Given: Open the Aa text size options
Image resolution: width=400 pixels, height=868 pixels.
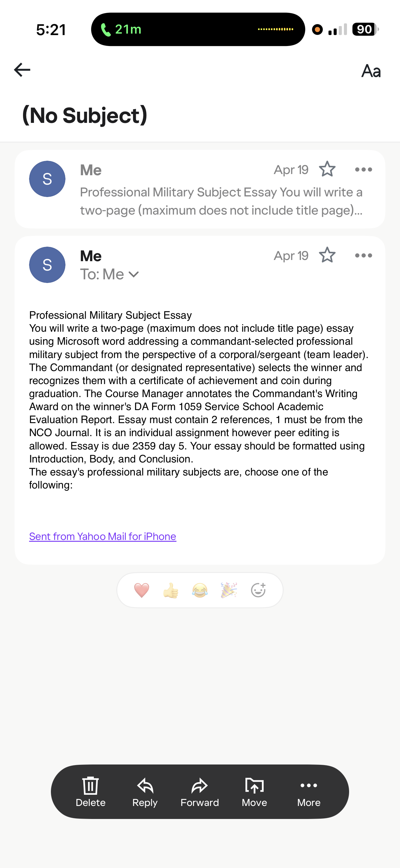Looking at the screenshot, I should tap(371, 71).
